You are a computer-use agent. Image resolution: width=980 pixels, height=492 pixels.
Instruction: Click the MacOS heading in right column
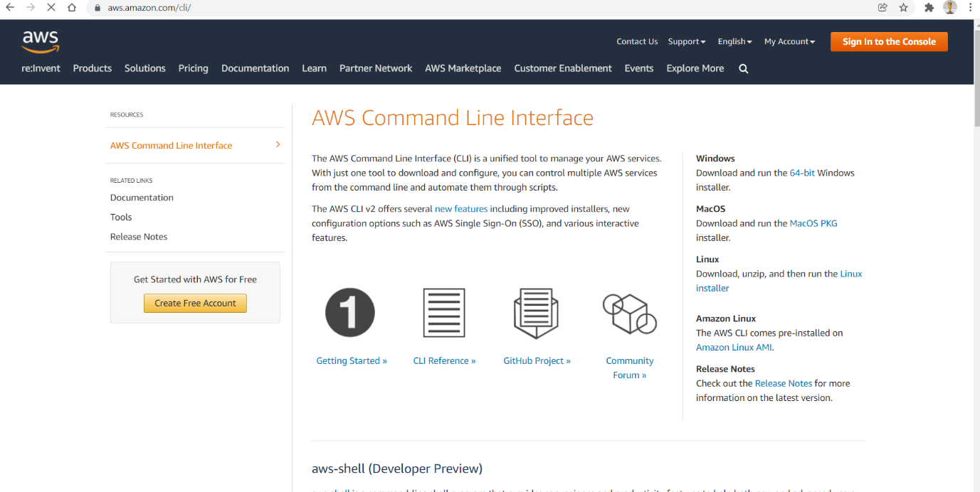point(711,209)
